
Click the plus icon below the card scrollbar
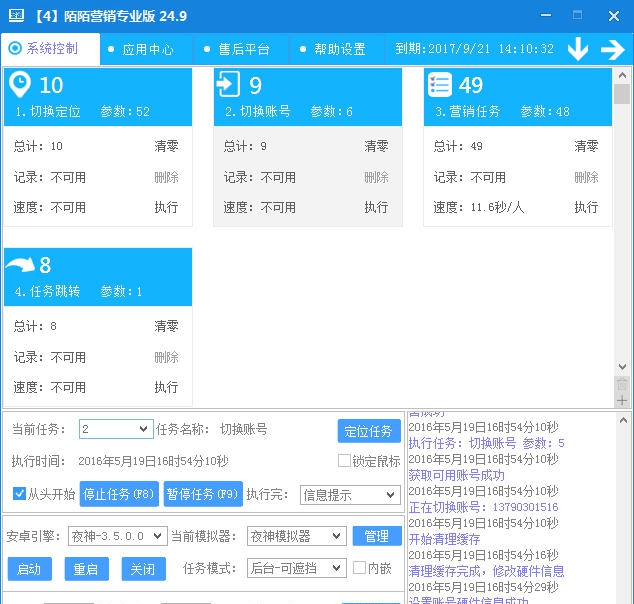click(622, 401)
